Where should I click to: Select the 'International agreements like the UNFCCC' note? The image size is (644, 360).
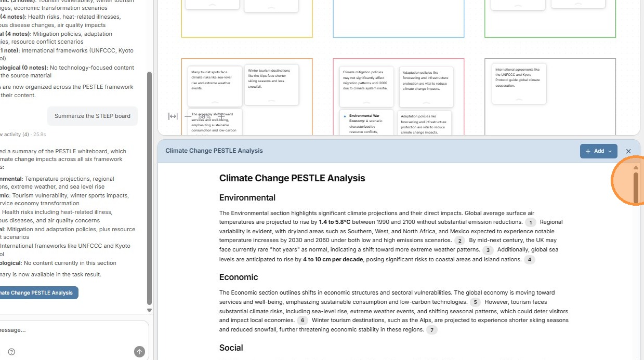518,83
